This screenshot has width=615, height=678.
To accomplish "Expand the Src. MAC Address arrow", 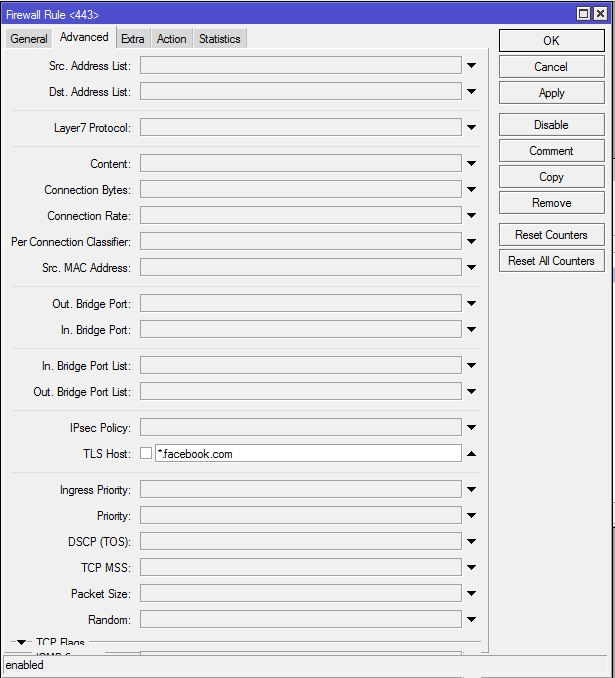I will 471,268.
